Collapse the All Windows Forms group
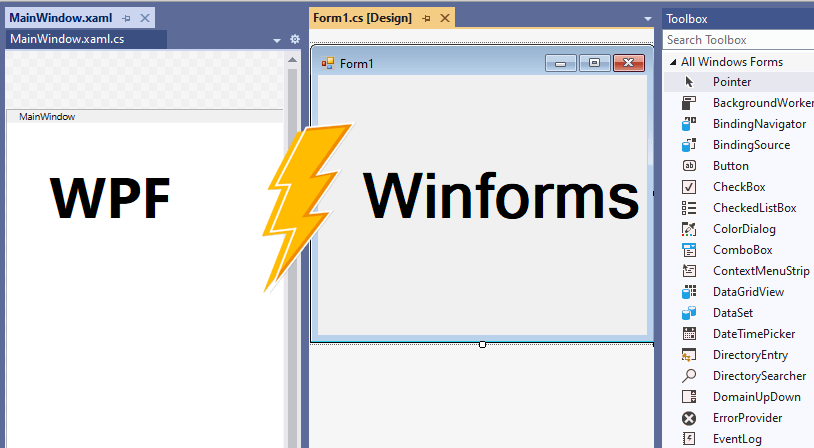The width and height of the screenshot is (814, 448). pyautogui.click(x=673, y=62)
